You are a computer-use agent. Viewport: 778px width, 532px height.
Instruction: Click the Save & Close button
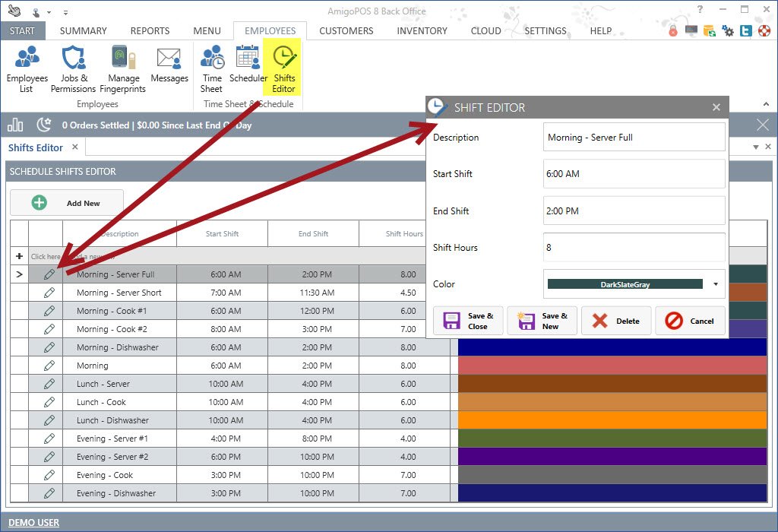468,321
